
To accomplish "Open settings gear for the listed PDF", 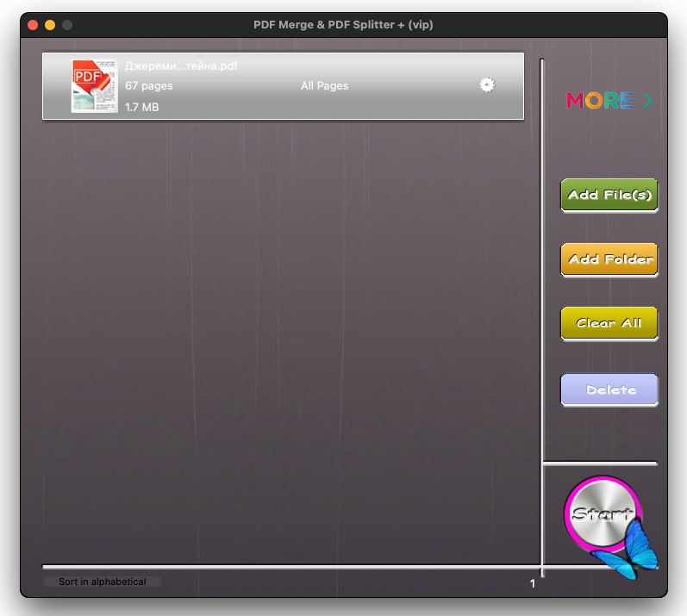I will tap(487, 85).
